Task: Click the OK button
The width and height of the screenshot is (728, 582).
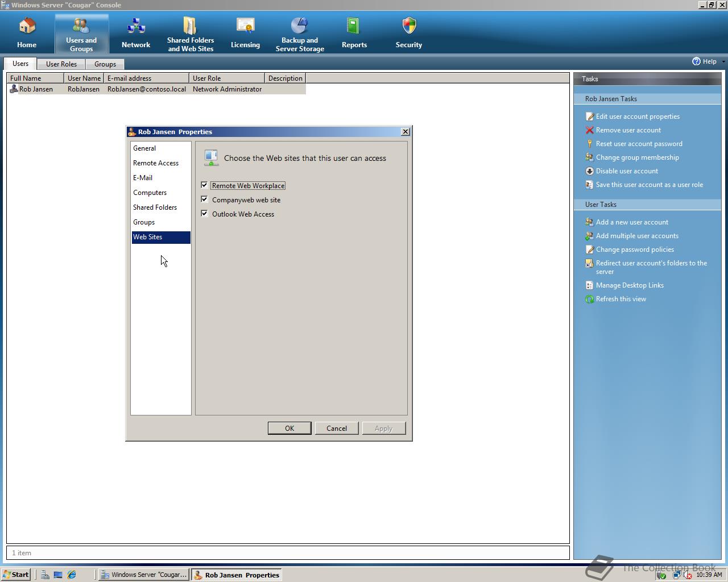Action: 289,428
